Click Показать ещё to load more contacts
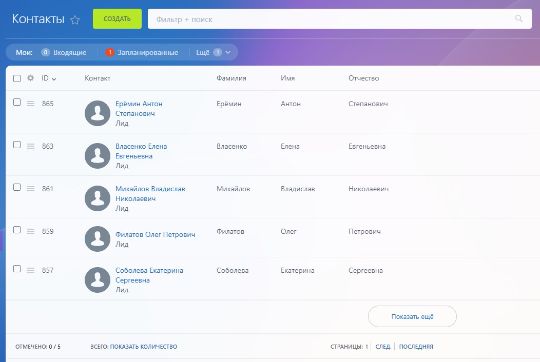Viewport: 540px width, 362px height. [412, 316]
